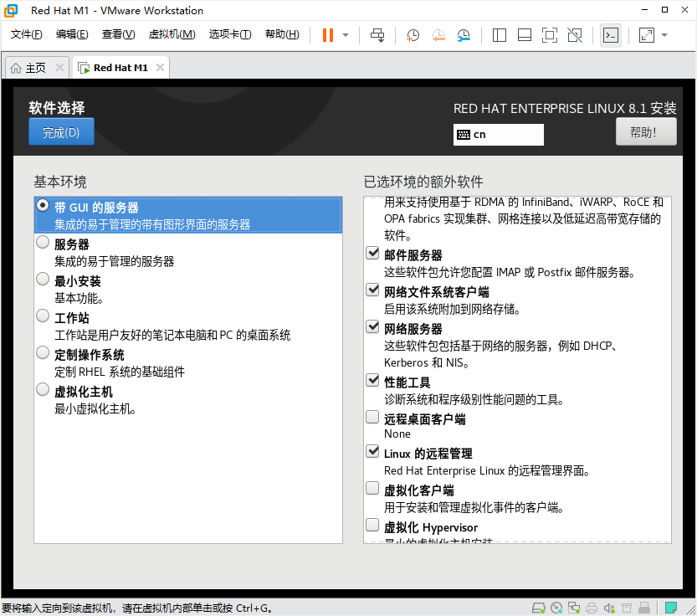Toggle the thumbnail bar view
The width and height of the screenshot is (697, 616).
[x=525, y=35]
